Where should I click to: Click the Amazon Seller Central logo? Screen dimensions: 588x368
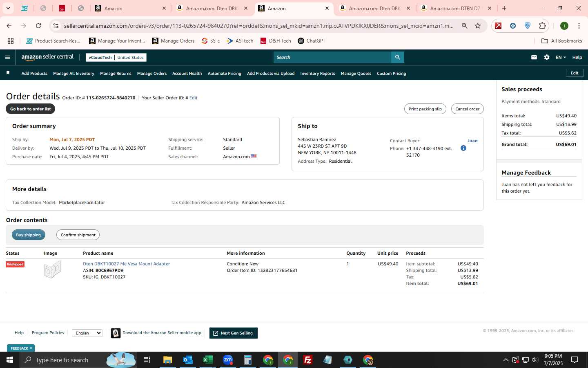click(x=47, y=57)
